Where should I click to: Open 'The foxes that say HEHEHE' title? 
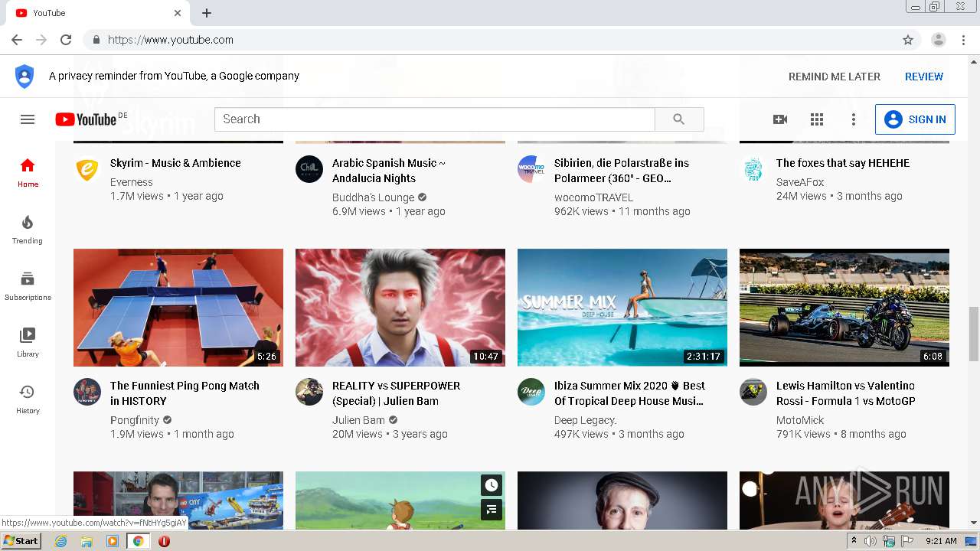pos(843,163)
